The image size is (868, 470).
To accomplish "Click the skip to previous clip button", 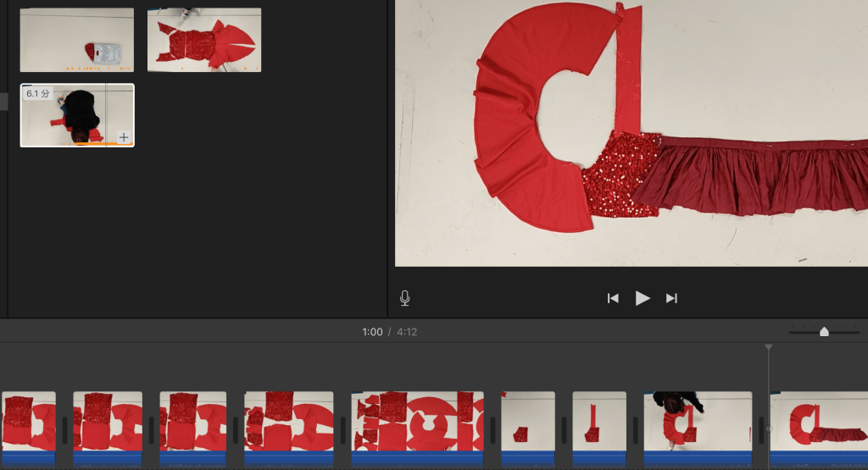I will click(x=613, y=298).
